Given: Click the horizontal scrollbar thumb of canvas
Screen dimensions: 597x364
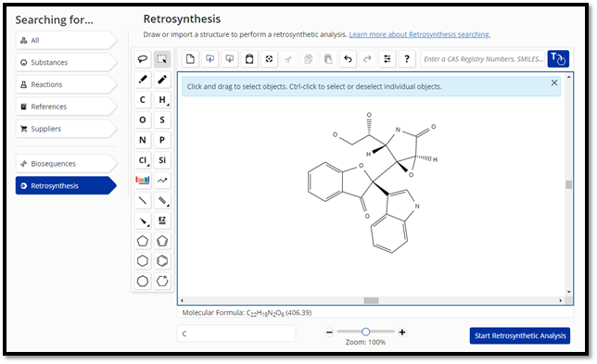Looking at the screenshot, I should (x=371, y=300).
